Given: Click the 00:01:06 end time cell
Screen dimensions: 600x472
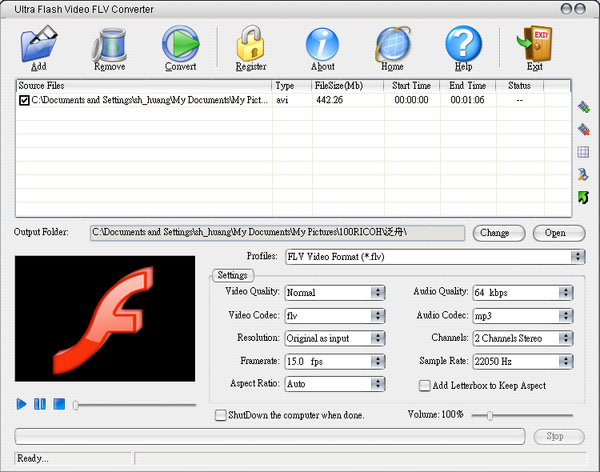Looking at the screenshot, I should 467,100.
